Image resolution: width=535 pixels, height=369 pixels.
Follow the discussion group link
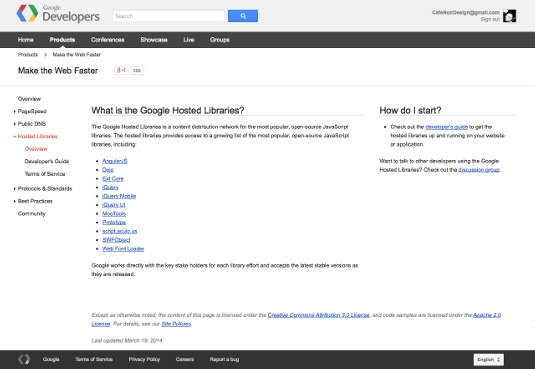pyautogui.click(x=479, y=170)
